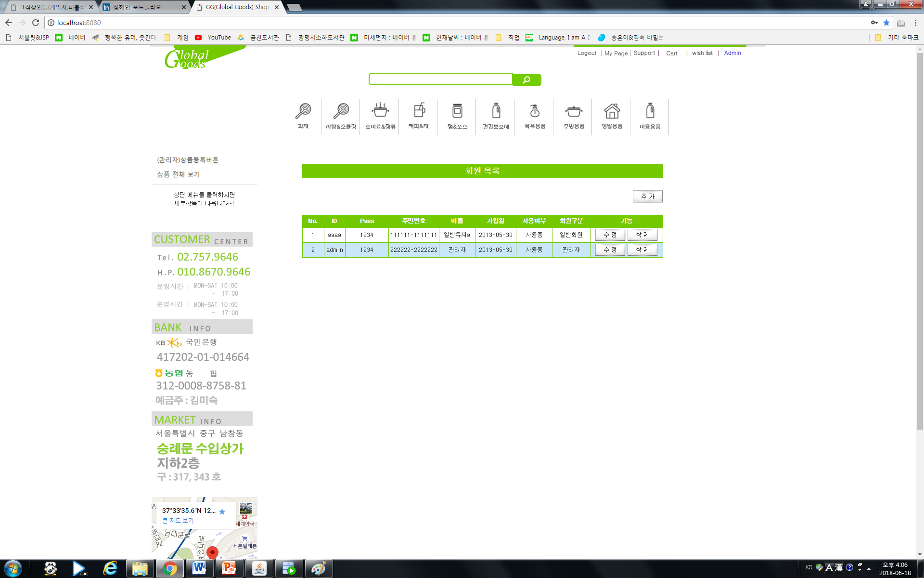The width and height of the screenshot is (924, 578).
Task: Click 수정 for member aaaa
Action: (x=610, y=235)
